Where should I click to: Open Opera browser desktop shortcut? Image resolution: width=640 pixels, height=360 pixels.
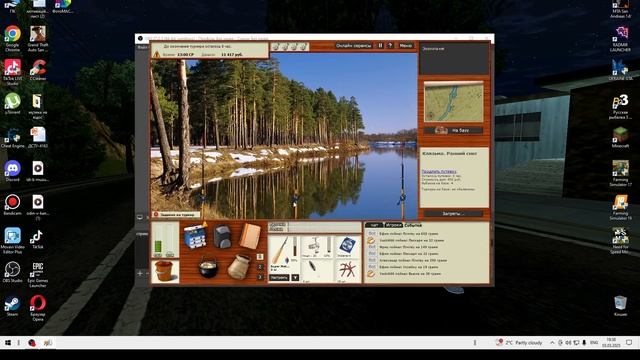(38, 308)
